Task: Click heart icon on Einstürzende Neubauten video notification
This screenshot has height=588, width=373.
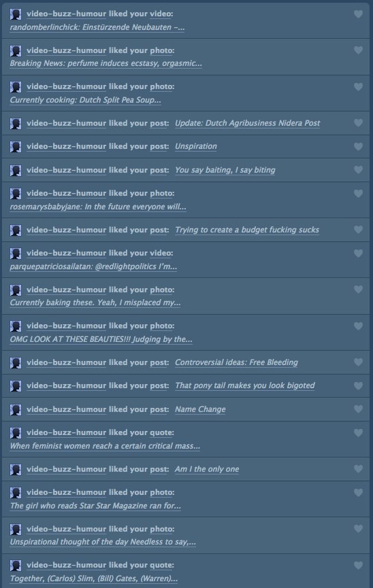Action: point(358,14)
